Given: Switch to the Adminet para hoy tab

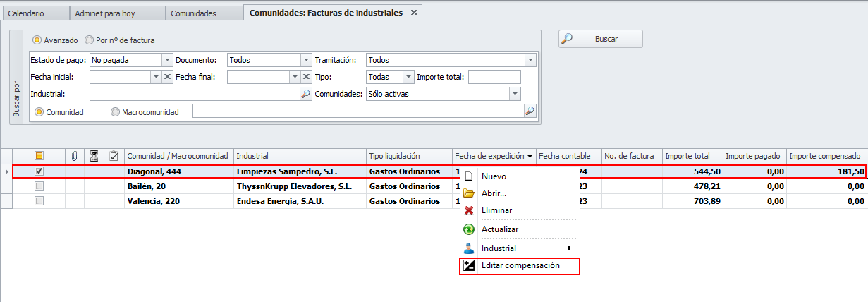Looking at the screenshot, I should [118, 13].
